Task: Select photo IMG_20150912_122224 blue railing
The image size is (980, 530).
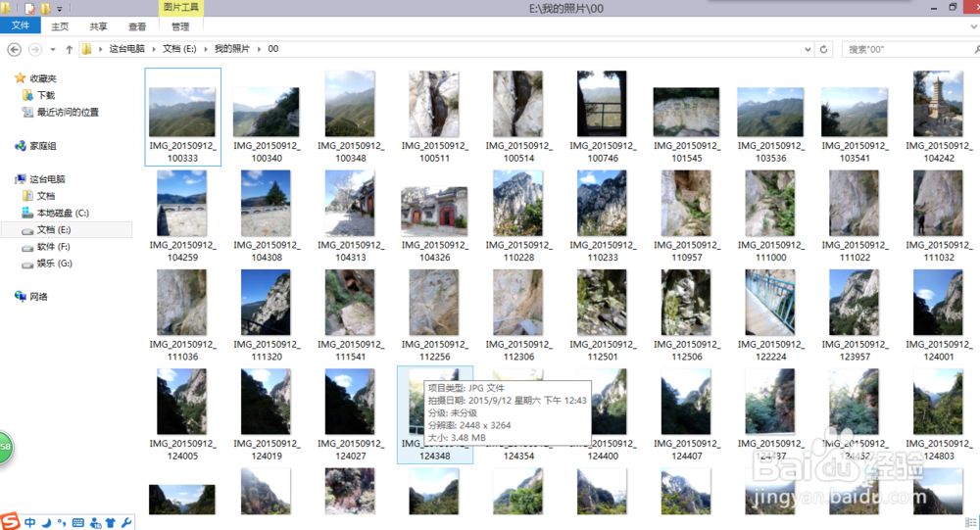Action: tap(770, 315)
